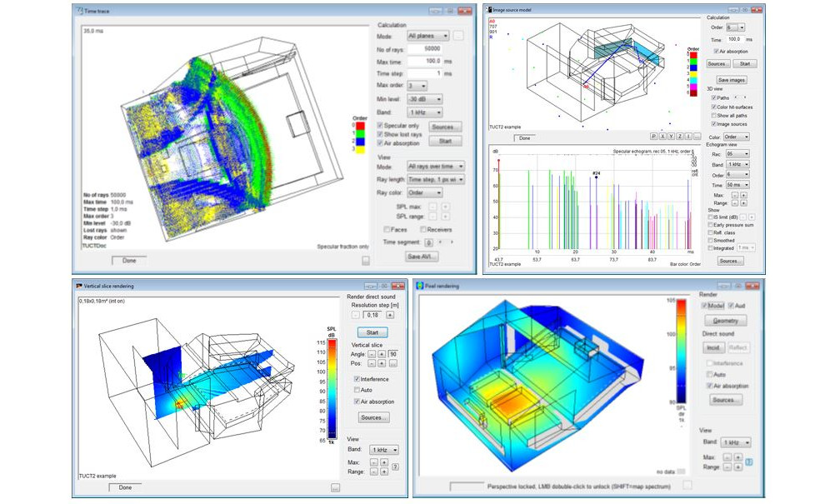Viewport: 840px width, 504px height.
Task: Open View Mode All rays over time dropdown
Action: pyautogui.click(x=436, y=167)
